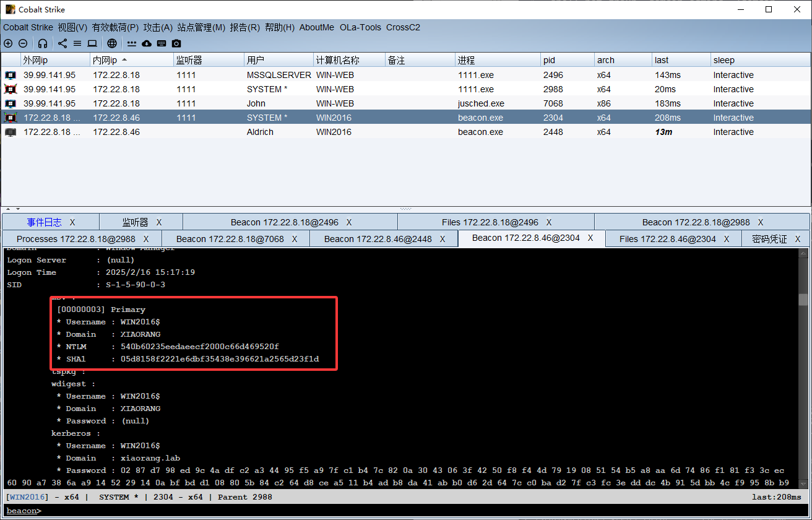Sort sessions by 计算机名称 column header

point(350,60)
